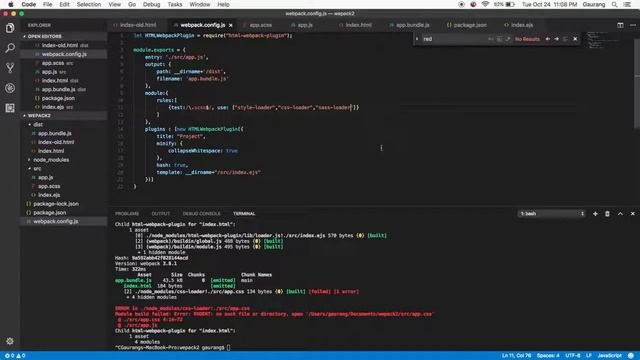Image resolution: width=640 pixels, height=360 pixels.
Task: Click the battery icon in menu bar
Action: tap(510, 4)
